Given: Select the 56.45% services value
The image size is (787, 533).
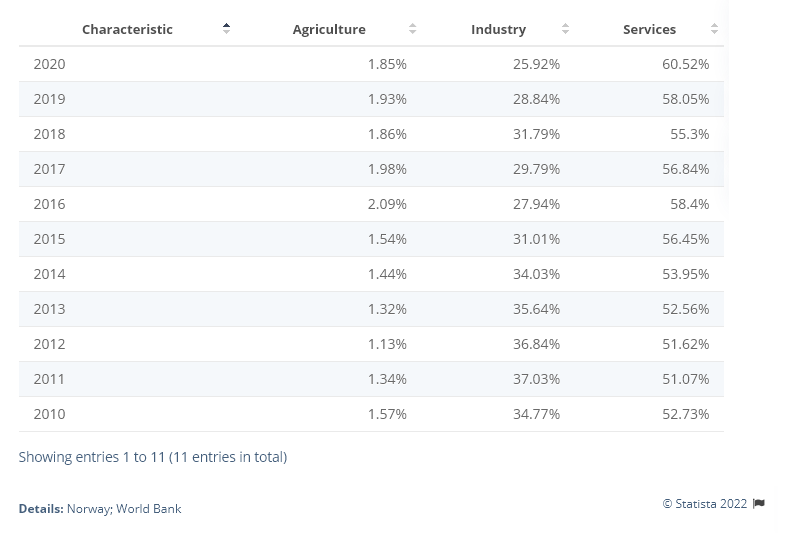Looking at the screenshot, I should coord(686,239).
